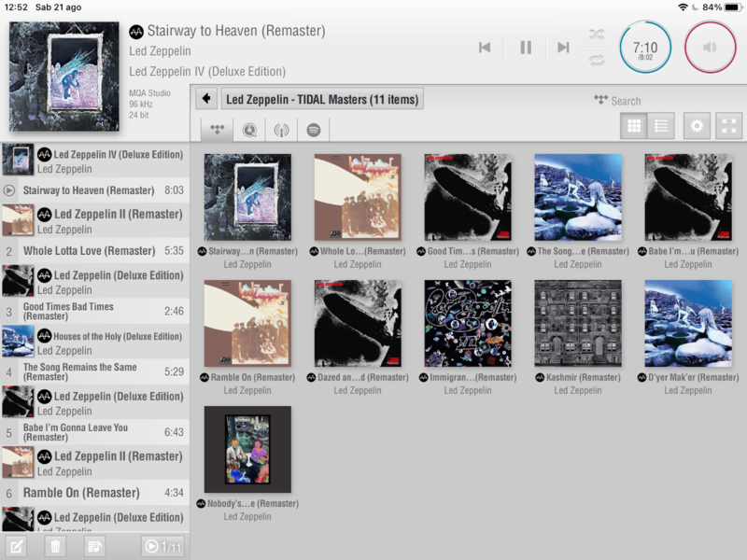
Task: Open the settings gear
Action: coord(696,126)
